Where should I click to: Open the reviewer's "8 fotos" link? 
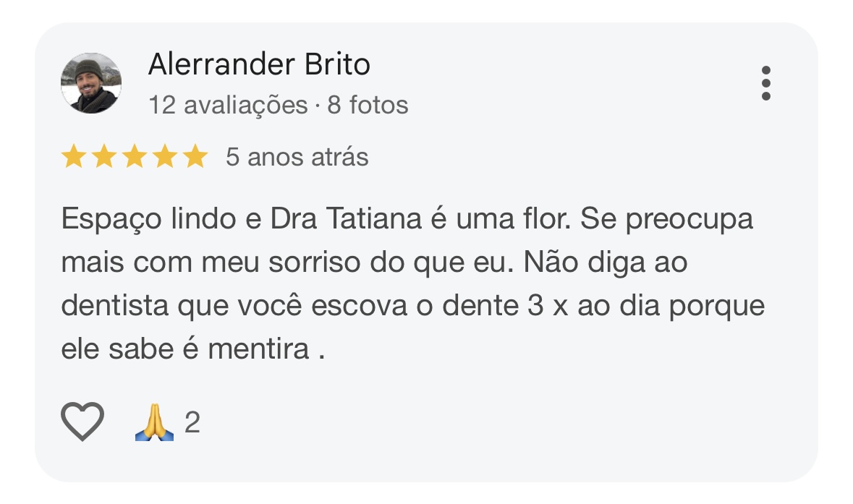[x=368, y=106]
